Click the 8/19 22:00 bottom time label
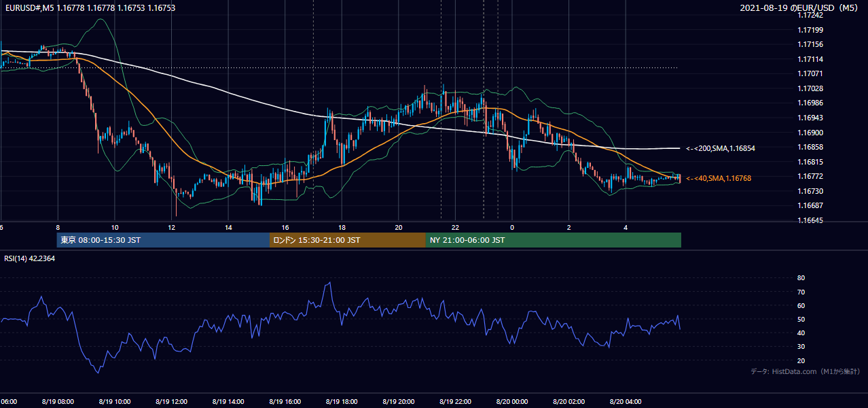 (x=455, y=401)
